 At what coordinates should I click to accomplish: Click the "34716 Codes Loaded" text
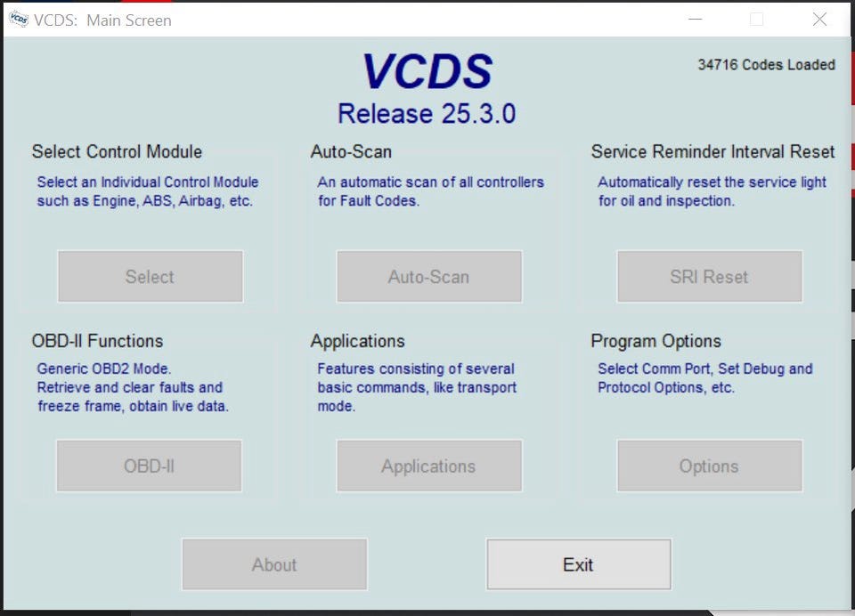click(766, 65)
